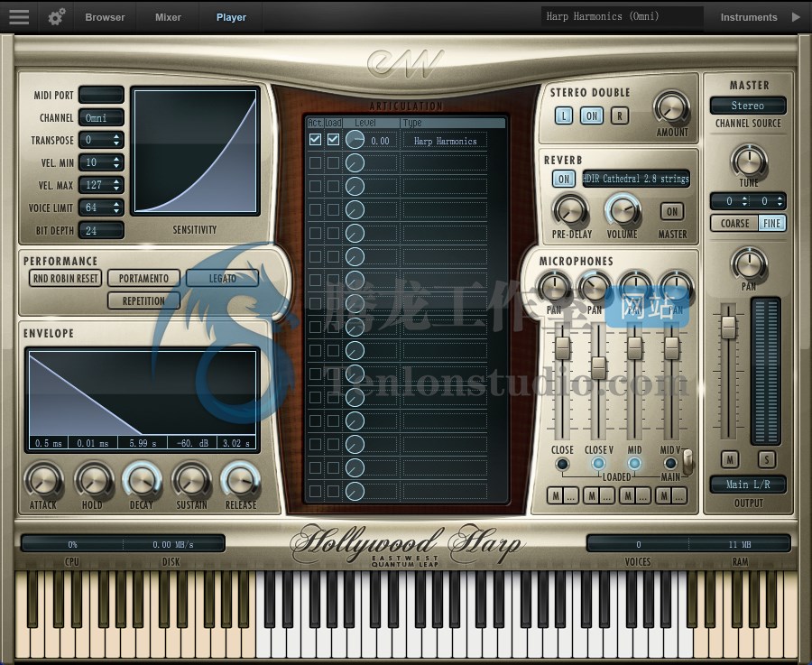Open the hamburger menu in top-left corner
This screenshot has width=812, height=665.
(x=19, y=16)
